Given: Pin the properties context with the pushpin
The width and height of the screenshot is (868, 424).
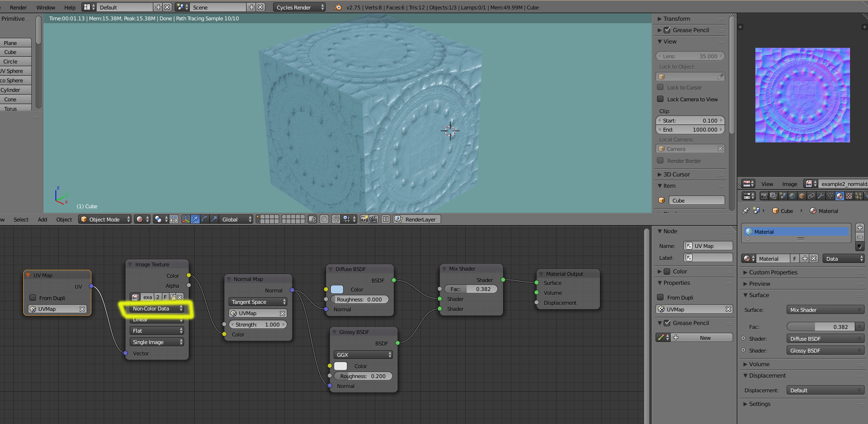Looking at the screenshot, I should (x=746, y=211).
